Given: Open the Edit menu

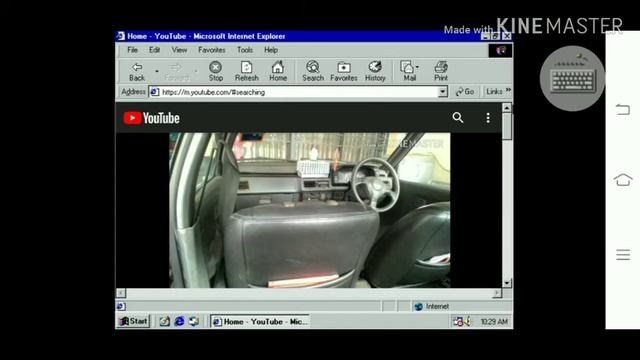Looking at the screenshot, I should 154,50.
